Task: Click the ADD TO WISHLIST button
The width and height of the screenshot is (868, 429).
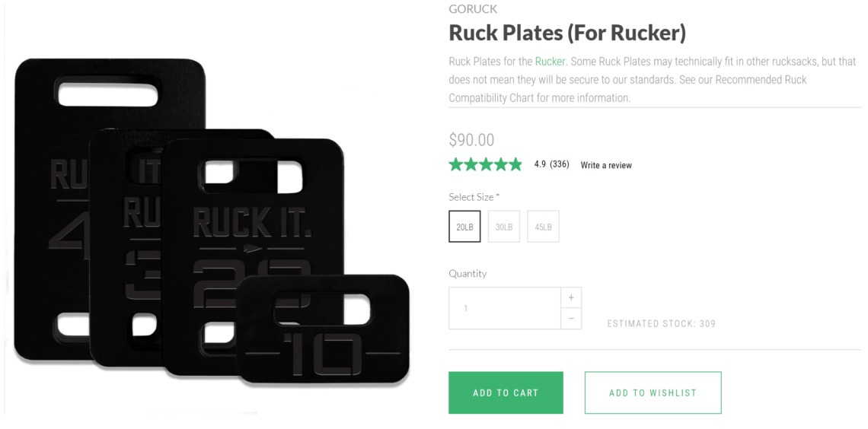Action: [x=653, y=393]
